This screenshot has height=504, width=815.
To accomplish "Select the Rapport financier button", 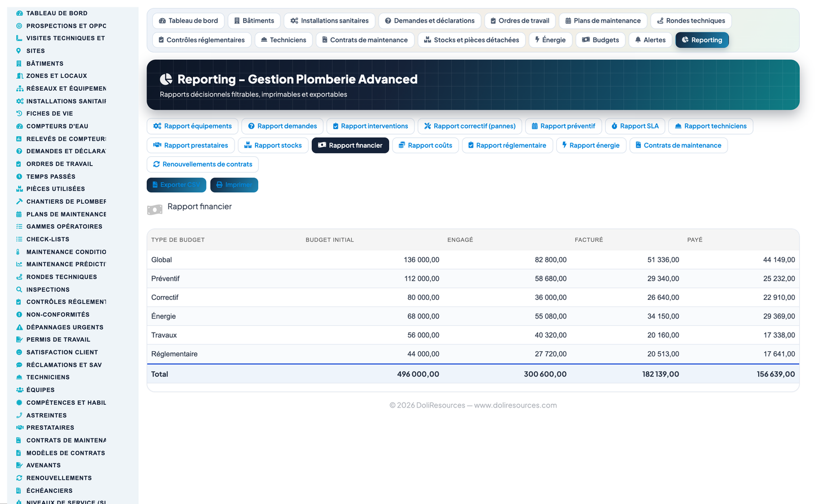I will (x=350, y=145).
